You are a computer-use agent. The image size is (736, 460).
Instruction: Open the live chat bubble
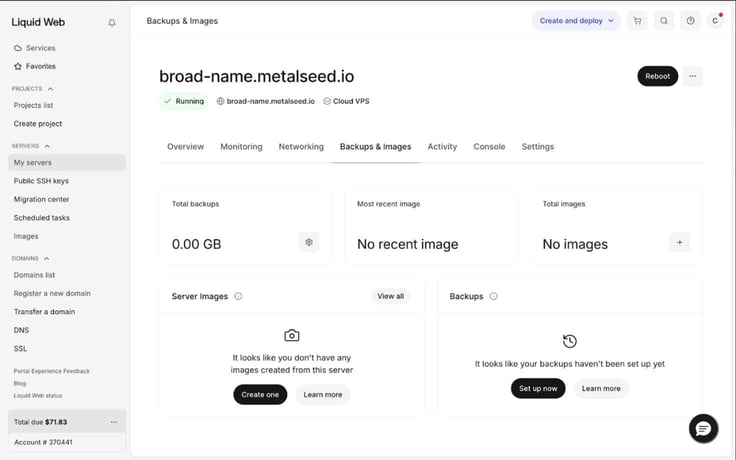click(x=703, y=428)
